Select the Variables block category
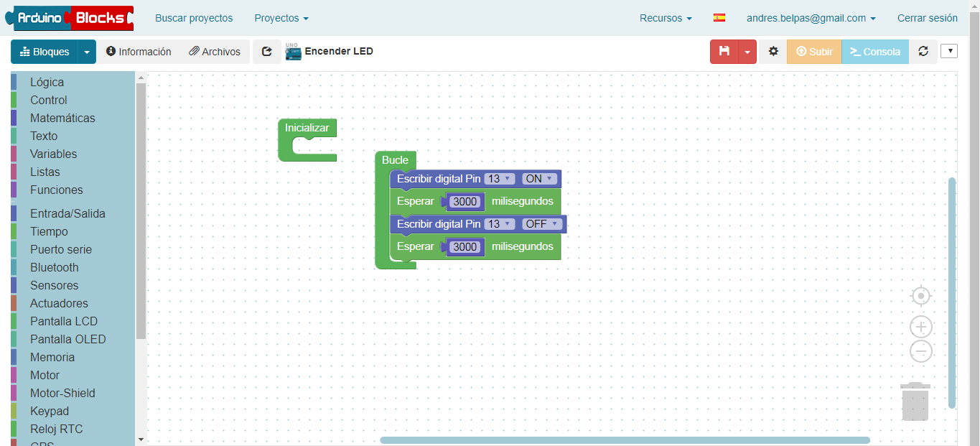The height and width of the screenshot is (446, 980). (x=73, y=154)
